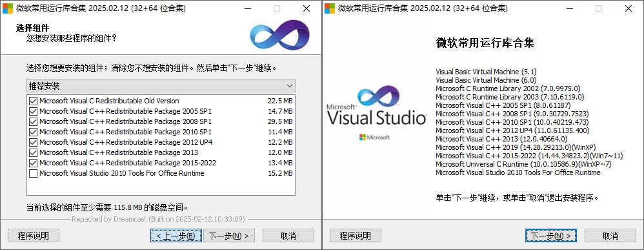The height and width of the screenshot is (250, 644).
Task: Uncheck Microsoft Visual C Redistributable Old Version
Action: pos(34,101)
